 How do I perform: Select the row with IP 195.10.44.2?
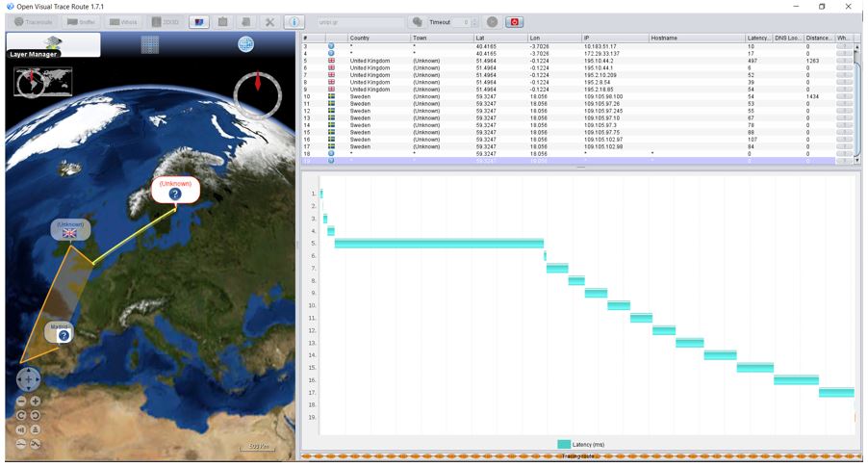(x=569, y=61)
